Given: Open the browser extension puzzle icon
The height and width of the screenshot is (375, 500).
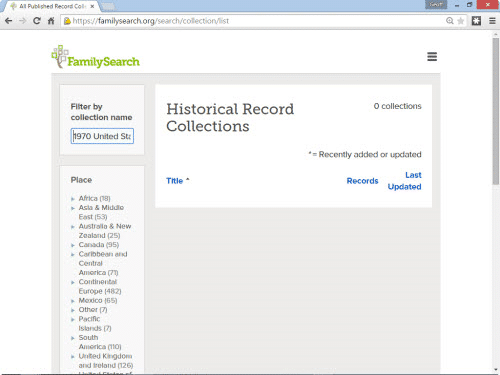Looking at the screenshot, I should 476,21.
